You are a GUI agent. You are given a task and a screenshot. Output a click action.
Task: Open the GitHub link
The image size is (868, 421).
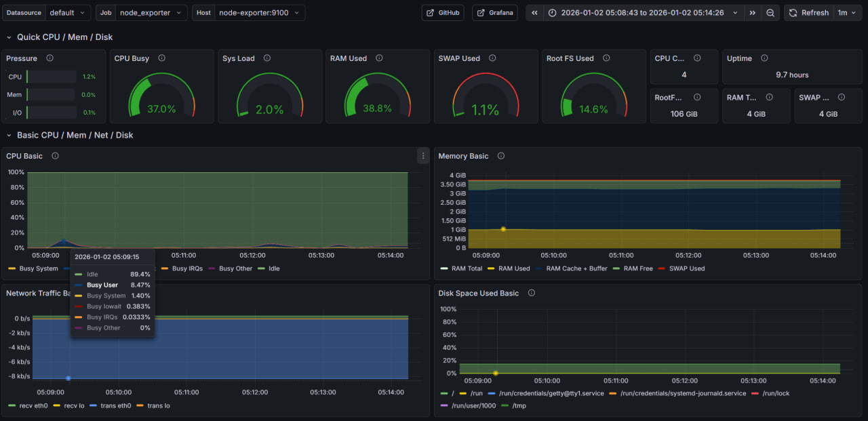(x=442, y=13)
